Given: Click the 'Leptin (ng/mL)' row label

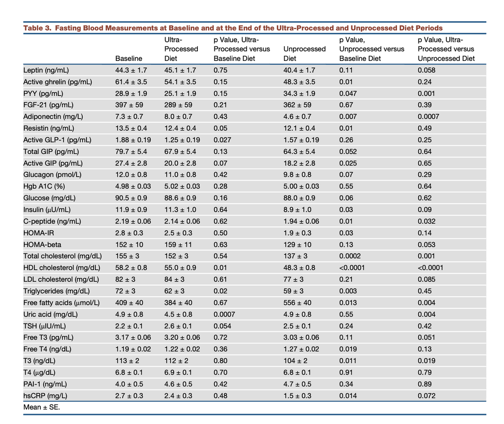Looking at the screenshot, I should tap(46, 70).
